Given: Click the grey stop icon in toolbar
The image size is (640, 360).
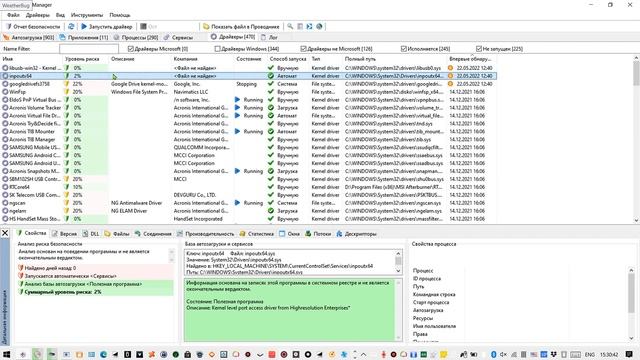Looking at the screenshot, I should click(x=143, y=27).
